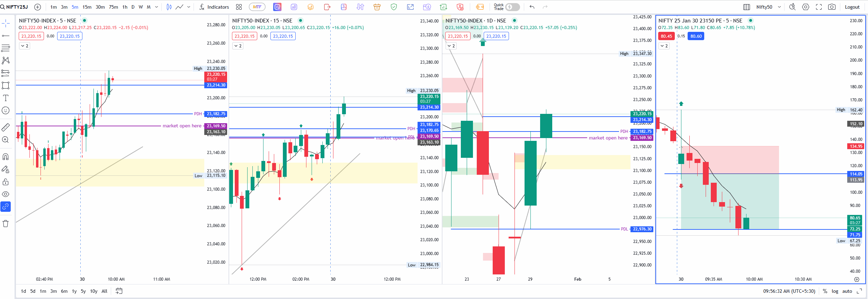Viewport: 868px width, 299px height.
Task: Click the MTF button
Action: point(257,7)
